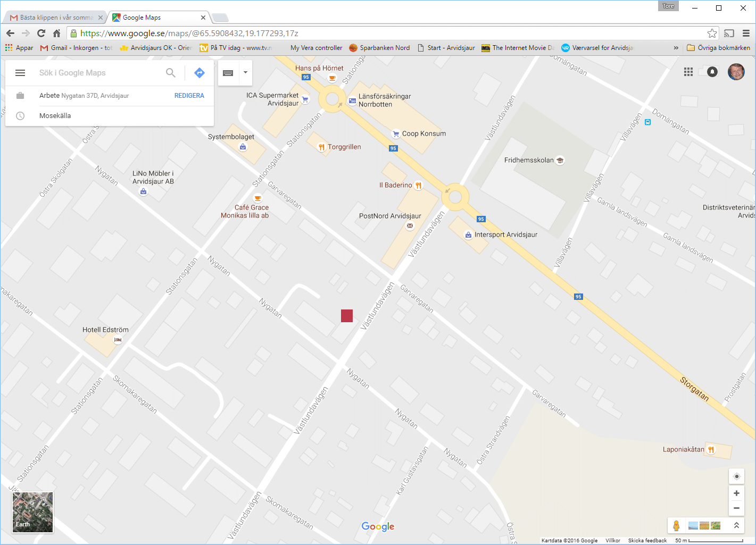Image resolution: width=756 pixels, height=545 pixels.
Task: Open directions with the blue arrow icon
Action: [200, 73]
